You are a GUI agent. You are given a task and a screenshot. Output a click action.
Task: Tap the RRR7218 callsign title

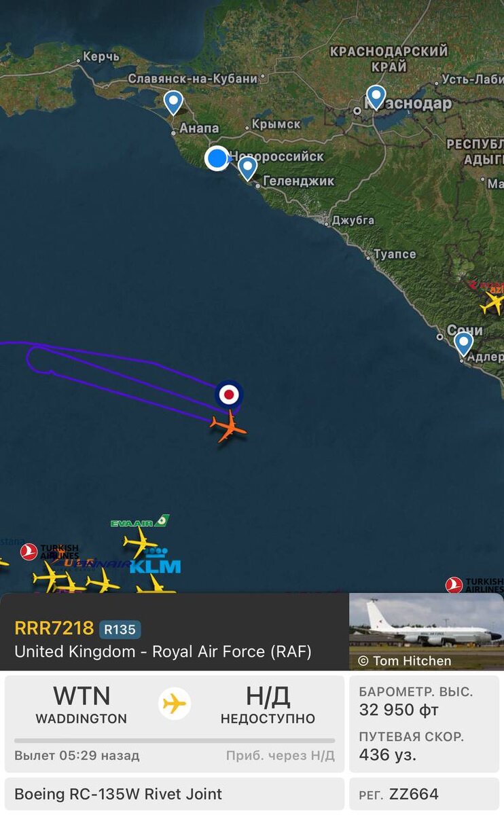pos(54,629)
